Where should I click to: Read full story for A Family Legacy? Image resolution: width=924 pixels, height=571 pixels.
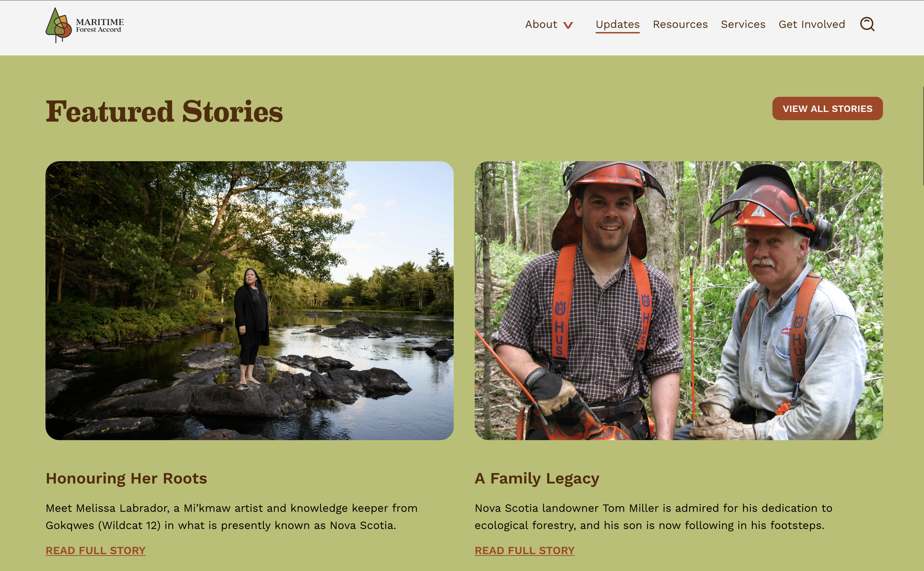(x=524, y=551)
